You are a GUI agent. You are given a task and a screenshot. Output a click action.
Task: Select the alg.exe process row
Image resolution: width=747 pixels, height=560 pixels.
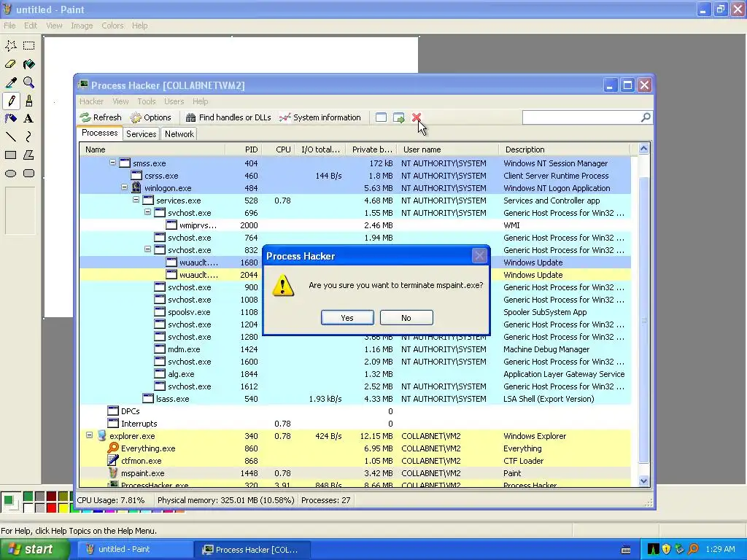click(355, 374)
